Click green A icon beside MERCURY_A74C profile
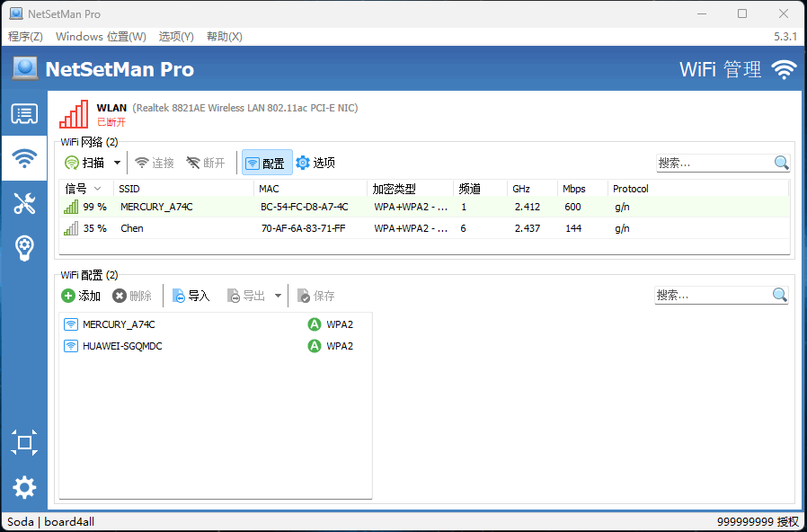Screen dimensions: 807x532 point(314,324)
